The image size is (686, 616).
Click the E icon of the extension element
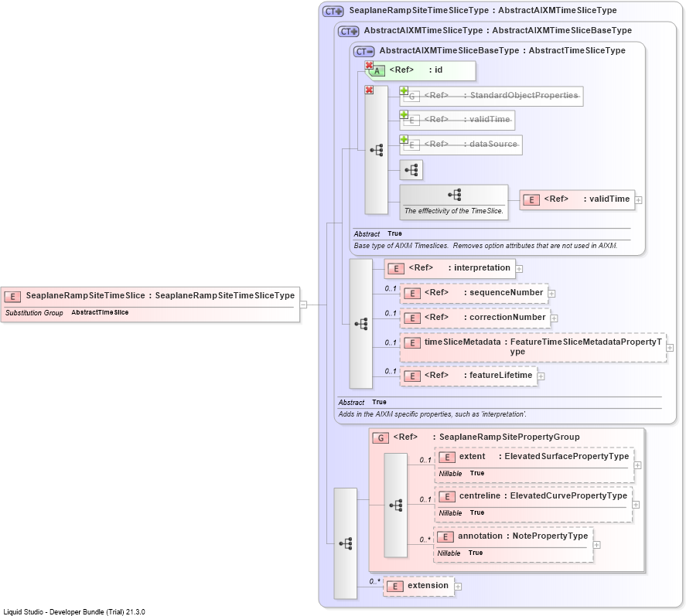(x=394, y=587)
